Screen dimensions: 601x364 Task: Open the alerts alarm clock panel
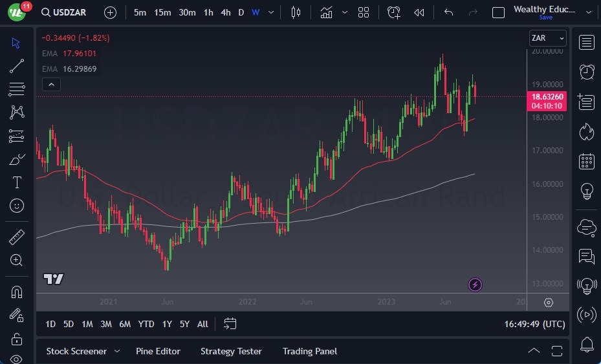(587, 72)
